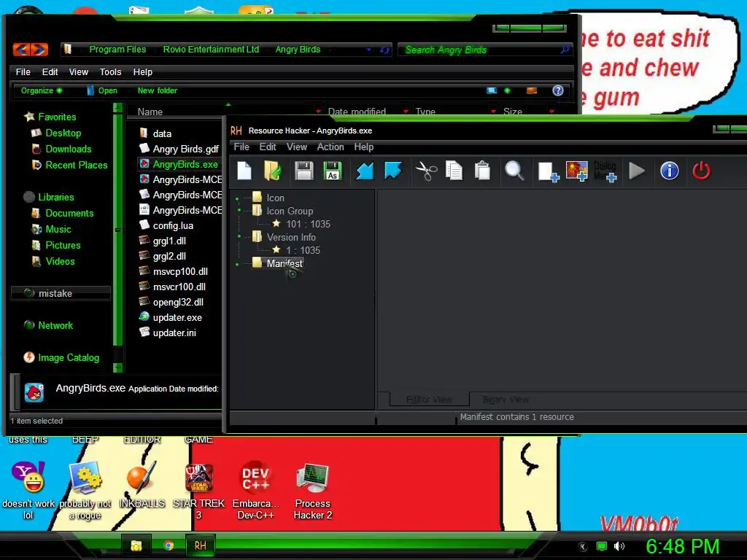The height and width of the screenshot is (560, 747).
Task: Click the Explorer address bar refresh icon
Action: [x=384, y=50]
